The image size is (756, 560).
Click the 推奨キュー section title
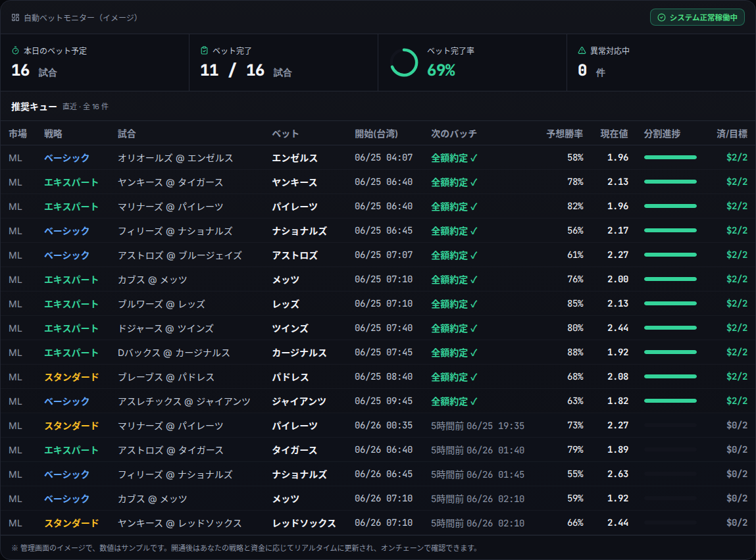click(x=34, y=107)
